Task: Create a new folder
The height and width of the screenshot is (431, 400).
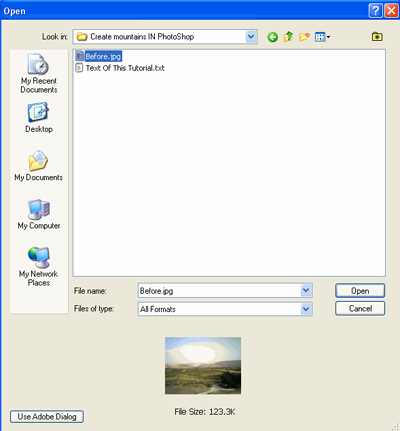Action: tap(304, 37)
